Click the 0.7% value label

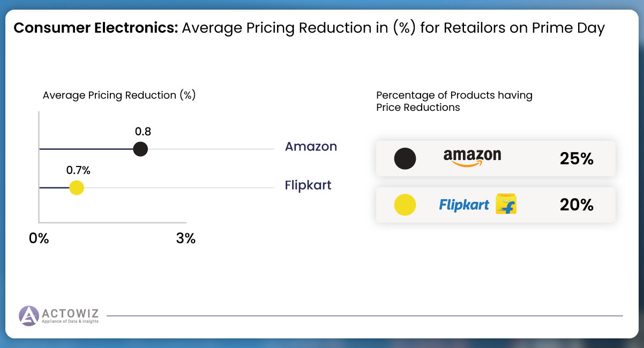(78, 171)
